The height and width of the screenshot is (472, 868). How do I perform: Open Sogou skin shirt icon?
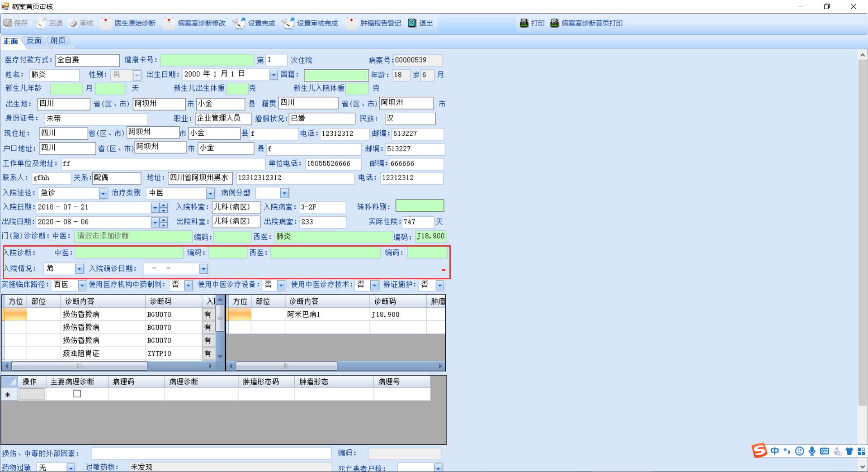(x=849, y=451)
